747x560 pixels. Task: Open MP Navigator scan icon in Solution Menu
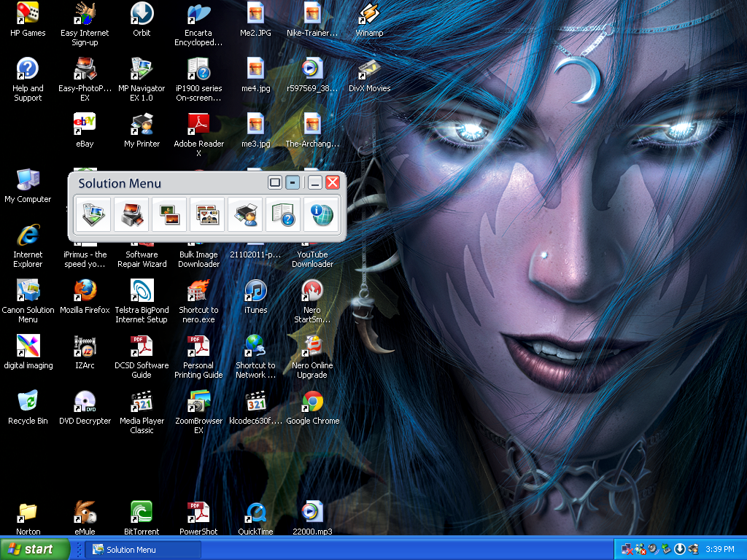(x=93, y=214)
